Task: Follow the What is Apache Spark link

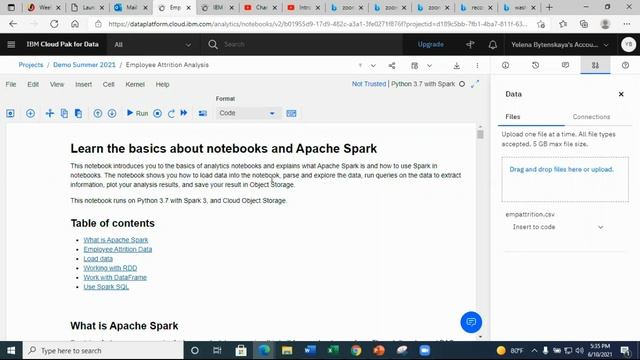Action: [x=116, y=240]
